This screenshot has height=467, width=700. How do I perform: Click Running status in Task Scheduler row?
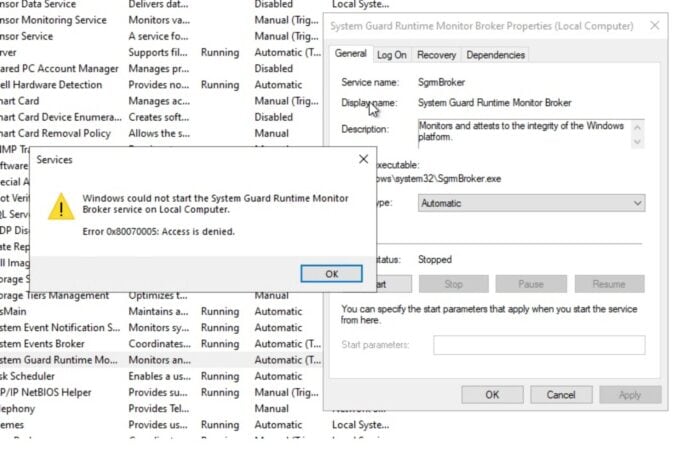click(220, 376)
